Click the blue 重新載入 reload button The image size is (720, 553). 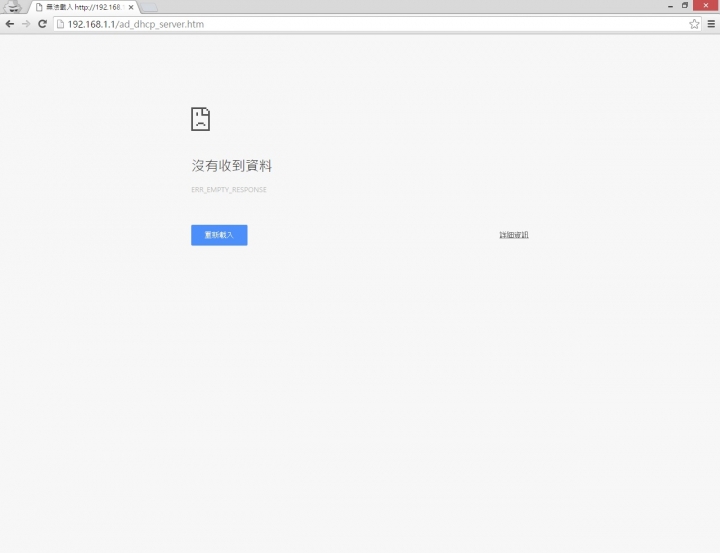(219, 235)
